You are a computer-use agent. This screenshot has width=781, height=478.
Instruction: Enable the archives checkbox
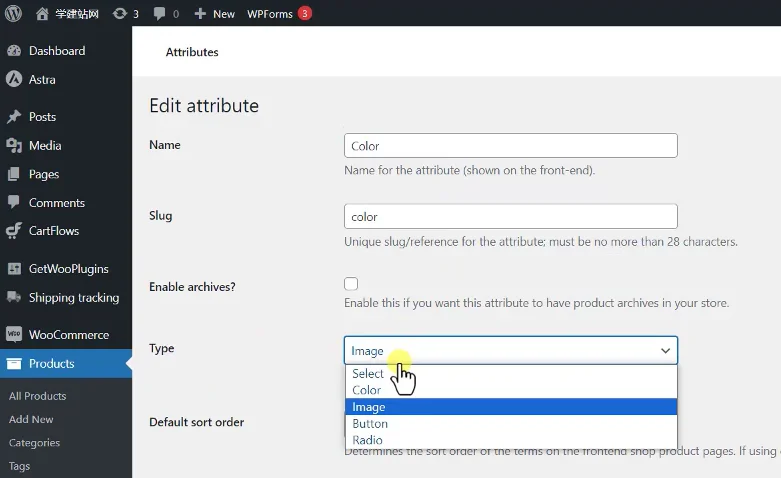[351, 284]
